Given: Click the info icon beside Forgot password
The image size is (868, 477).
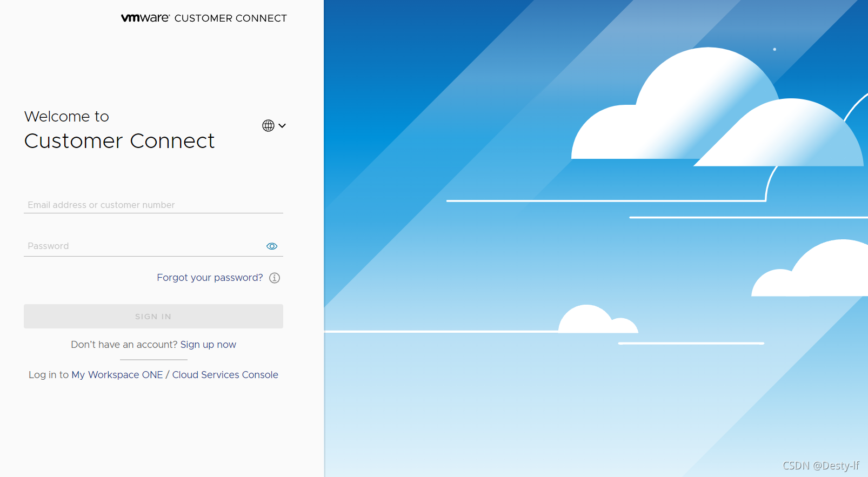Looking at the screenshot, I should click(x=275, y=278).
